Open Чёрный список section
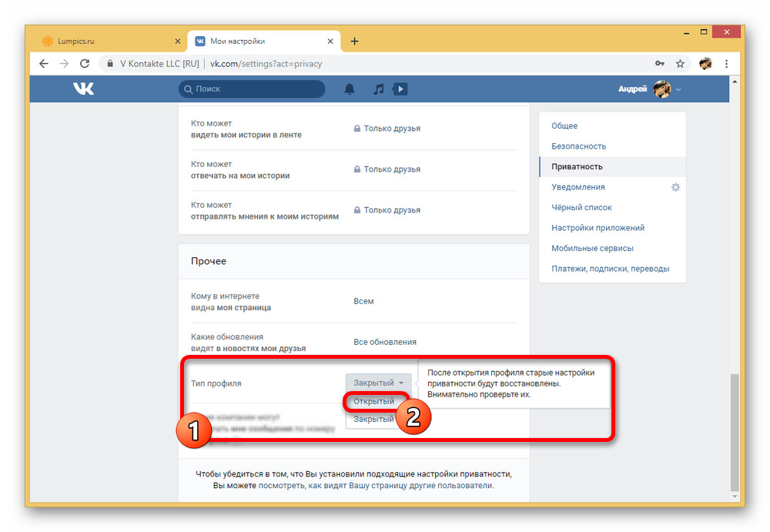 coord(612,207)
